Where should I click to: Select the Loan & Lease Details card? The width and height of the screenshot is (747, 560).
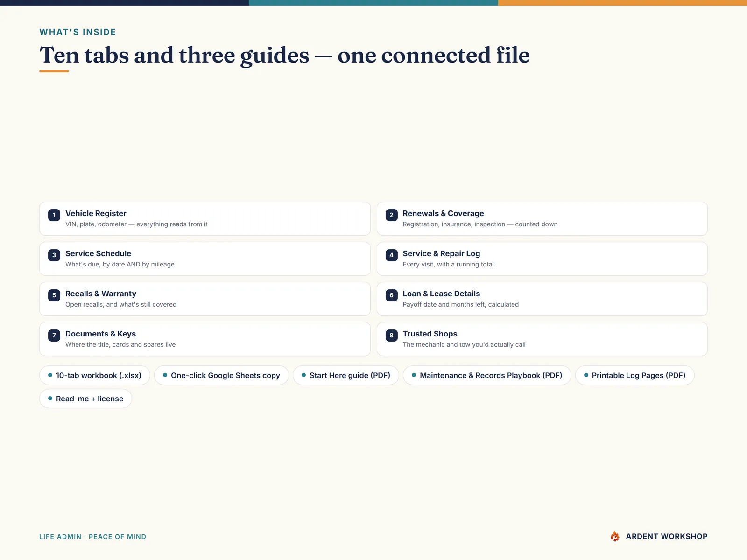point(542,299)
